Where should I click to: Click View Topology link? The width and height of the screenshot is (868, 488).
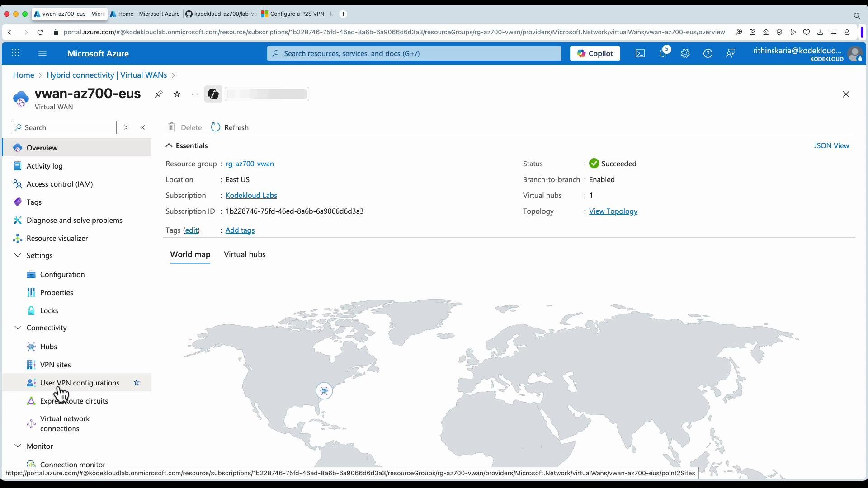(613, 211)
